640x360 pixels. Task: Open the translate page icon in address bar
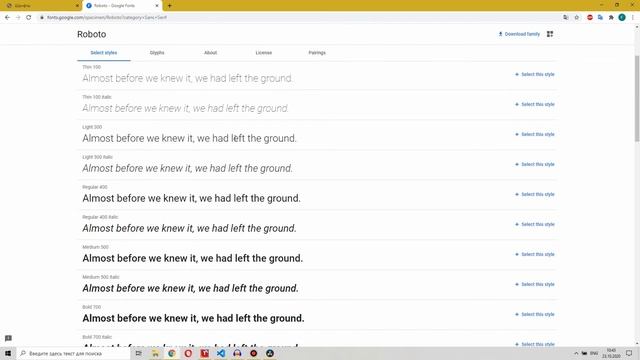point(566,18)
